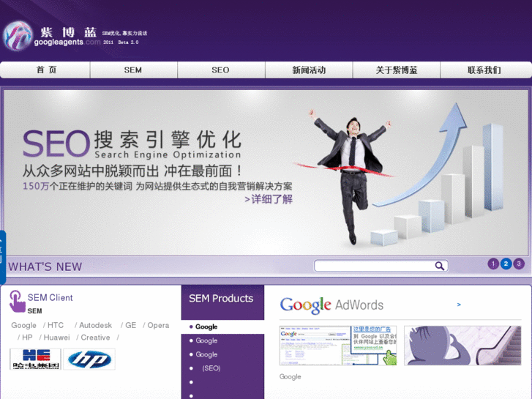Click the Google caption below thumbnails
Image resolution: width=532 pixels, height=399 pixels.
(290, 376)
